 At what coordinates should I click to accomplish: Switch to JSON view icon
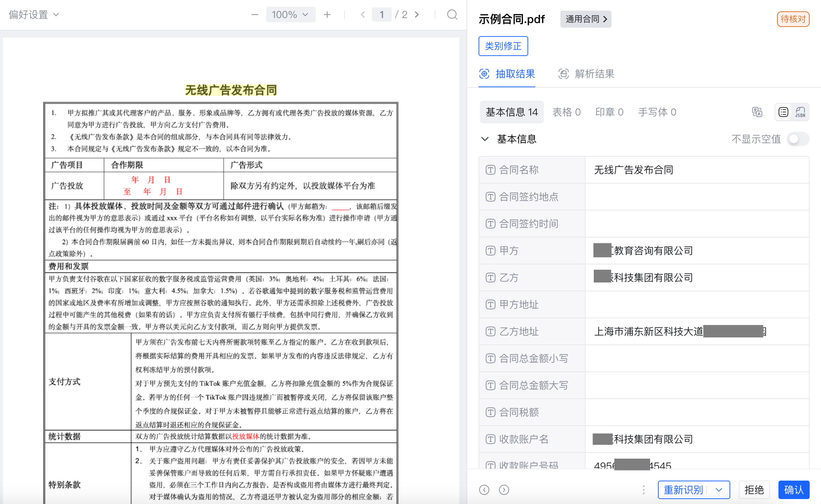(x=800, y=112)
